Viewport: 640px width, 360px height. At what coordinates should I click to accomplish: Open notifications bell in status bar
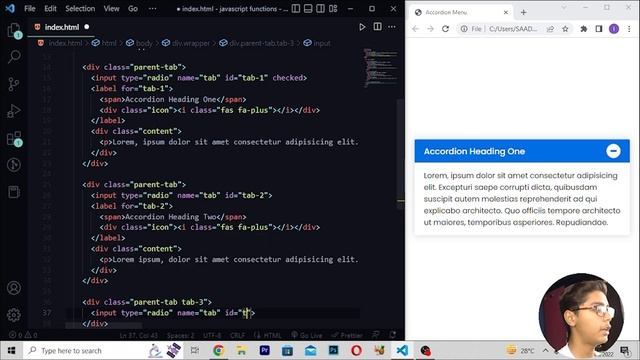(x=393, y=335)
